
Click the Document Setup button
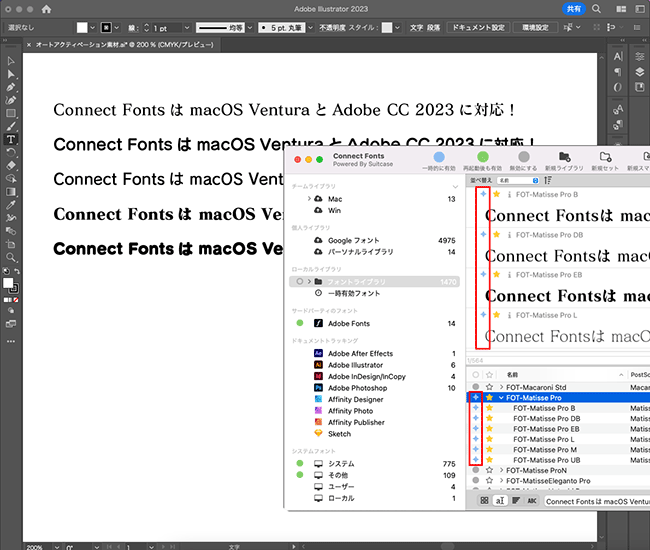pos(478,28)
